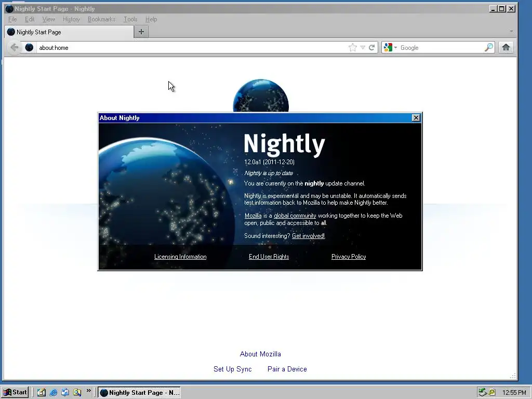
Task: Click the search folder quick launch icon
Action: 77,393
